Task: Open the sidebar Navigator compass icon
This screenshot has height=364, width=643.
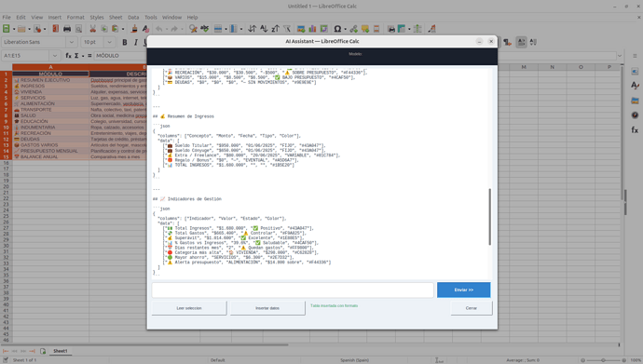Action: tap(635, 115)
